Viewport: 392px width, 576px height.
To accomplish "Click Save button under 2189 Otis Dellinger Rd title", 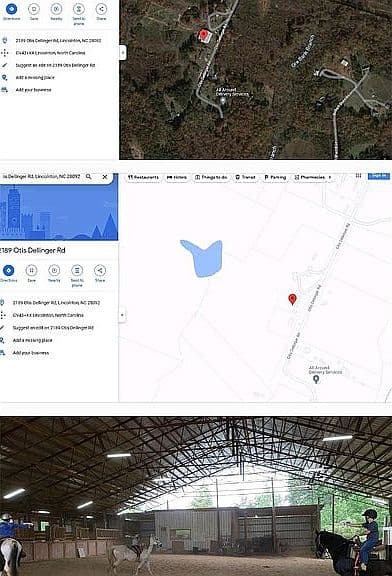I will (x=32, y=270).
